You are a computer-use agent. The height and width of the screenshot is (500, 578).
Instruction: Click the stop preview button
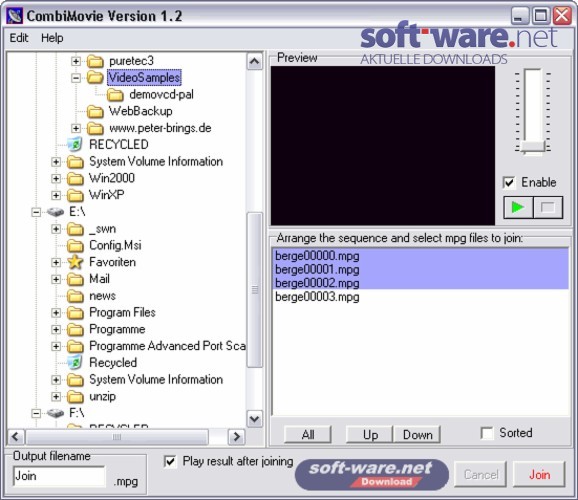tap(548, 208)
